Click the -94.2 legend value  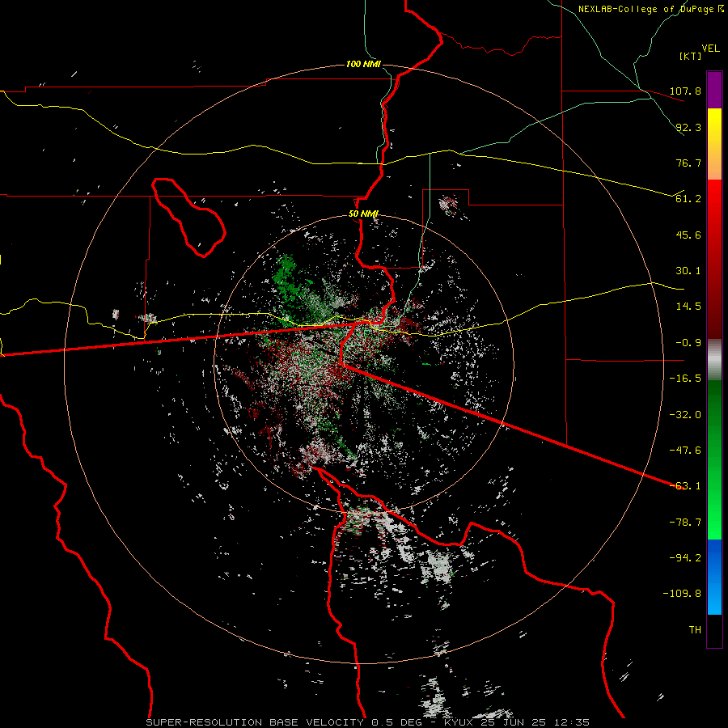coord(685,558)
